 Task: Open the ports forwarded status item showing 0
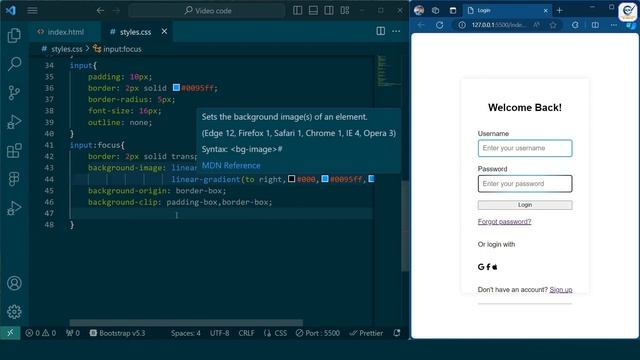[x=73, y=333]
